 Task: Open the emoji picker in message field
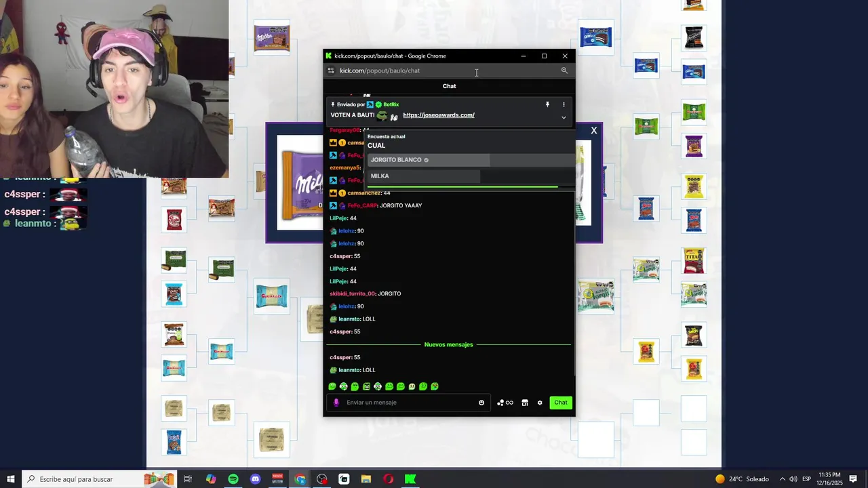tap(481, 403)
